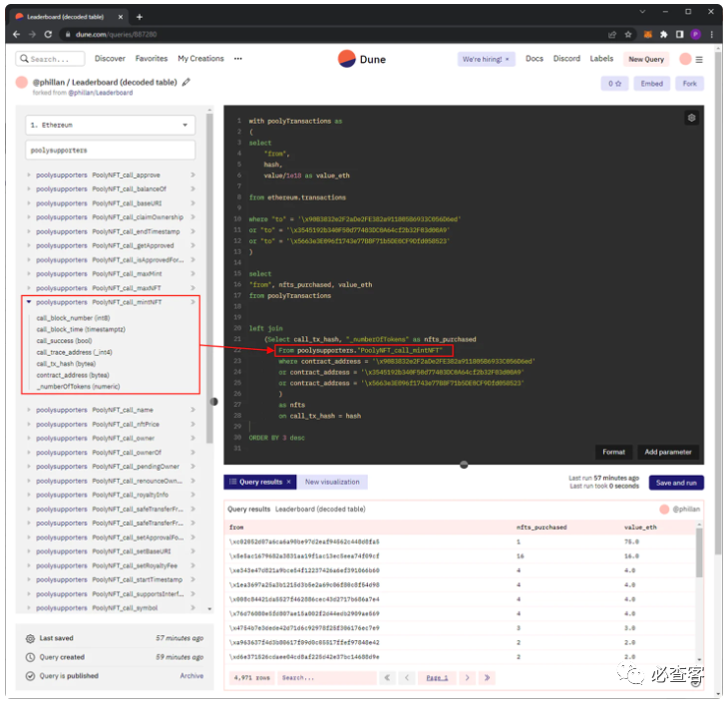Open user avatar in the header
Screen dimensions: 728x706
pyautogui.click(x=685, y=59)
